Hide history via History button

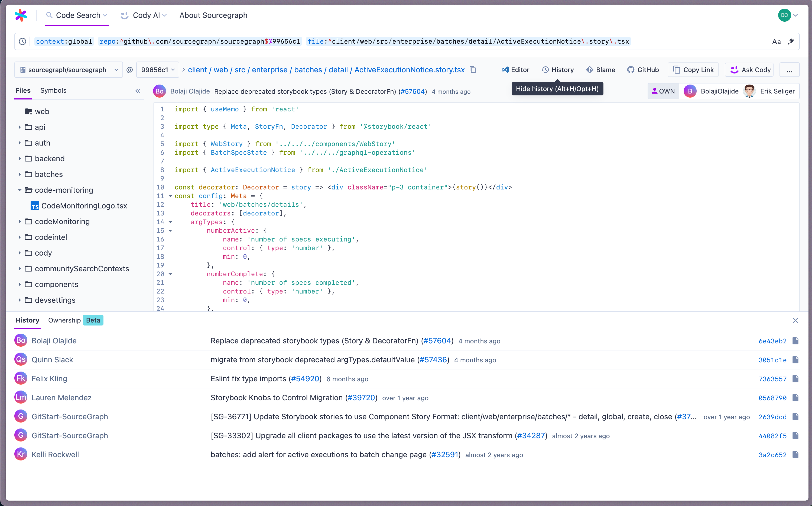(557, 70)
